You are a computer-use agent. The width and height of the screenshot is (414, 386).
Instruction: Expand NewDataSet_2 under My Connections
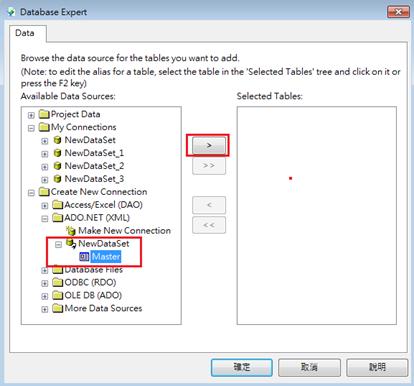45,167
